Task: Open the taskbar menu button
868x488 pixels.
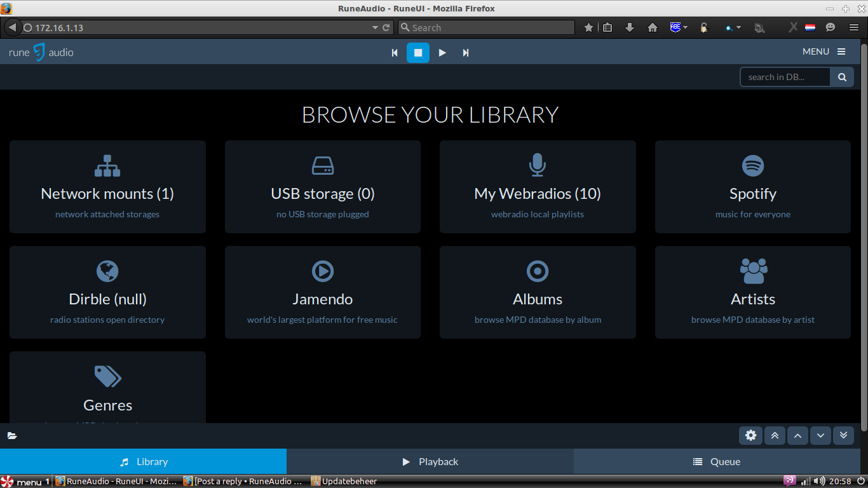Action: pos(21,482)
